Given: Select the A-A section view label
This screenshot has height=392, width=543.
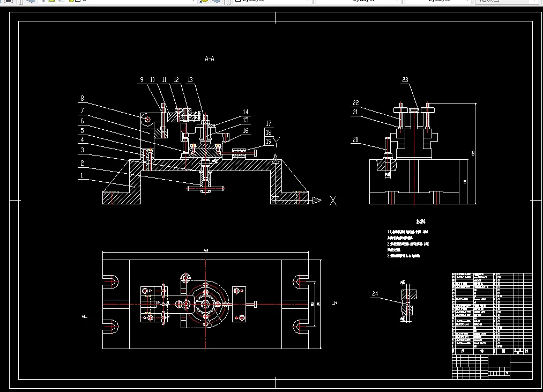Looking at the screenshot, I should (x=210, y=58).
